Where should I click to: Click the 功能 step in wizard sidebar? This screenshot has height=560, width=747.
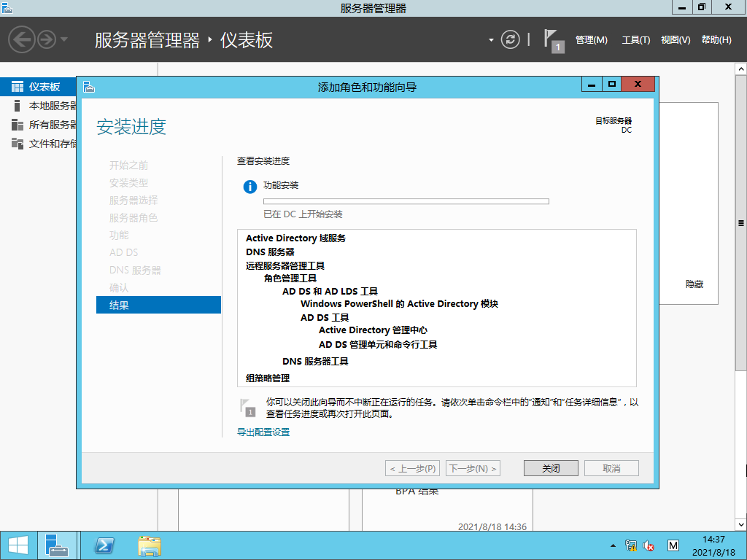point(119,236)
